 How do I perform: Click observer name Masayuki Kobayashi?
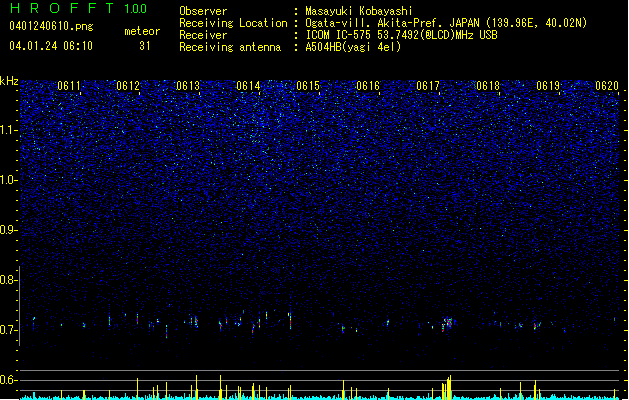click(359, 11)
